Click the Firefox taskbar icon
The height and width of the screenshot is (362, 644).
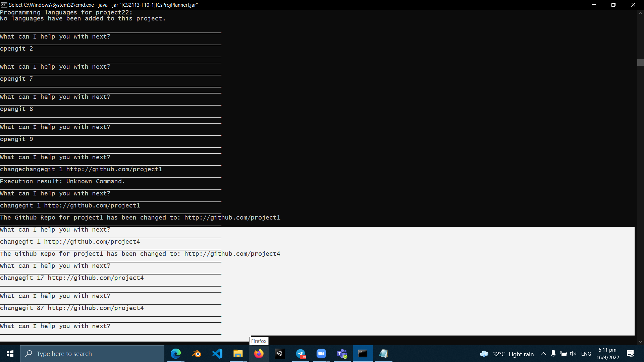point(259,354)
